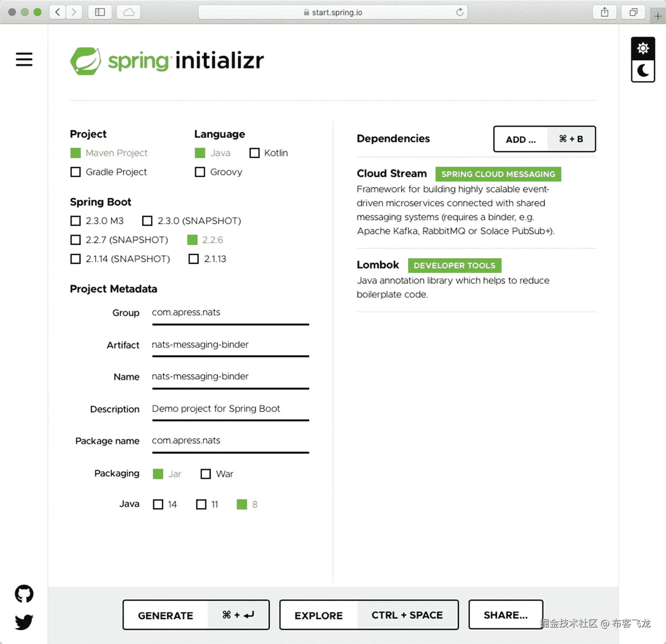Click the GENERATE button
This screenshot has height=644, width=666.
[166, 615]
